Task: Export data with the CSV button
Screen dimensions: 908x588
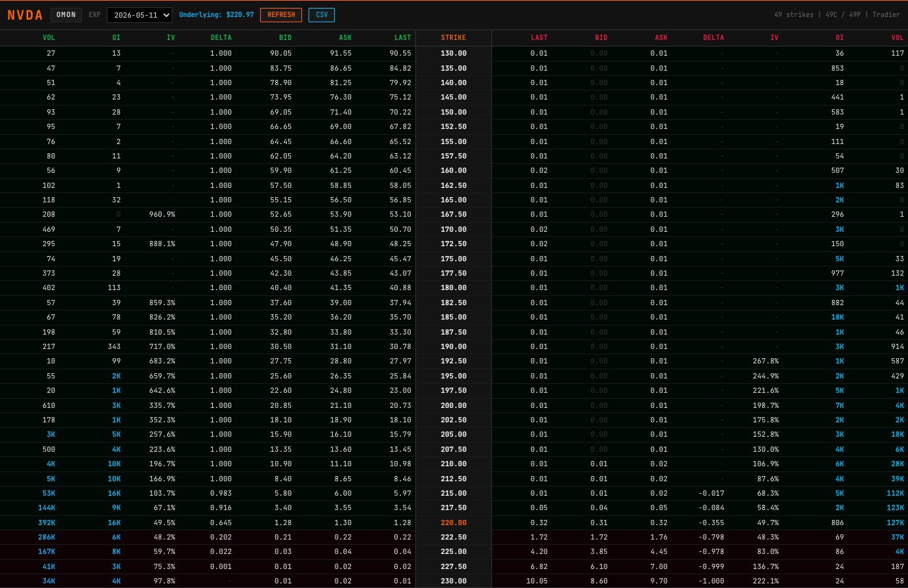Action: click(x=322, y=14)
